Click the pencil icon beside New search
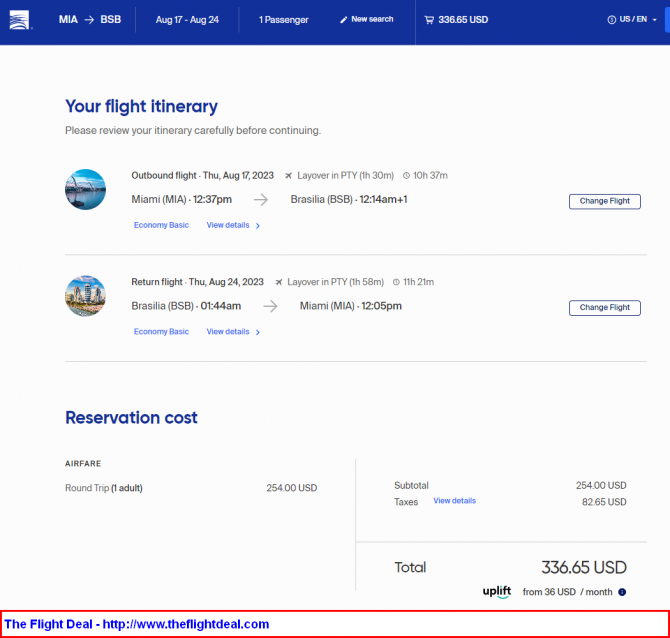 pos(344,20)
